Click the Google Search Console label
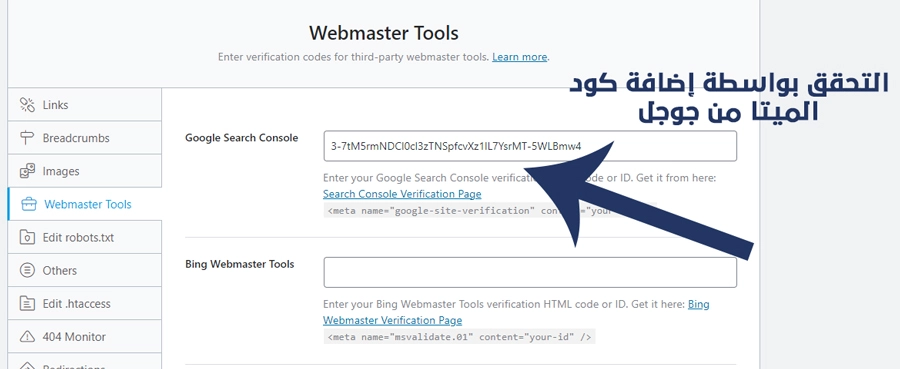 pos(242,138)
